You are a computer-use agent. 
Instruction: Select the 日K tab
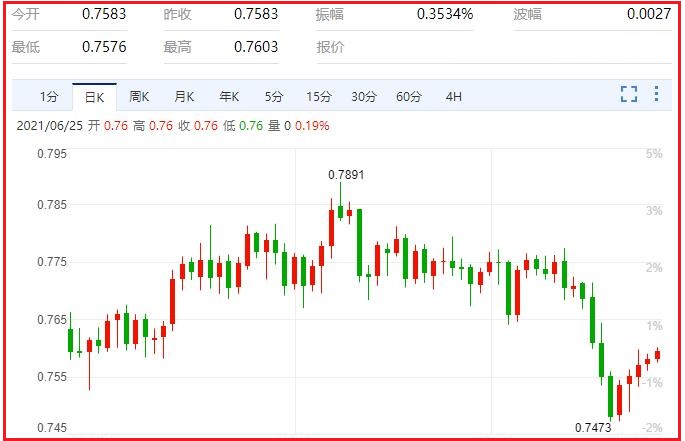(x=94, y=97)
